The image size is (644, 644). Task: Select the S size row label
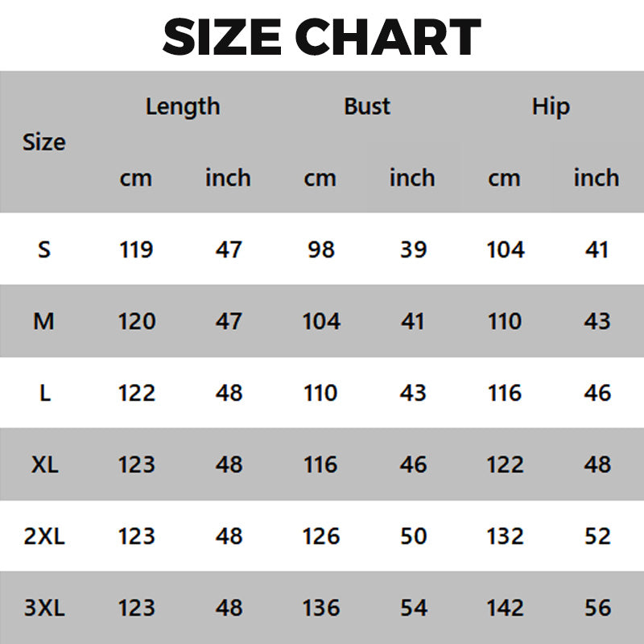tap(44, 250)
